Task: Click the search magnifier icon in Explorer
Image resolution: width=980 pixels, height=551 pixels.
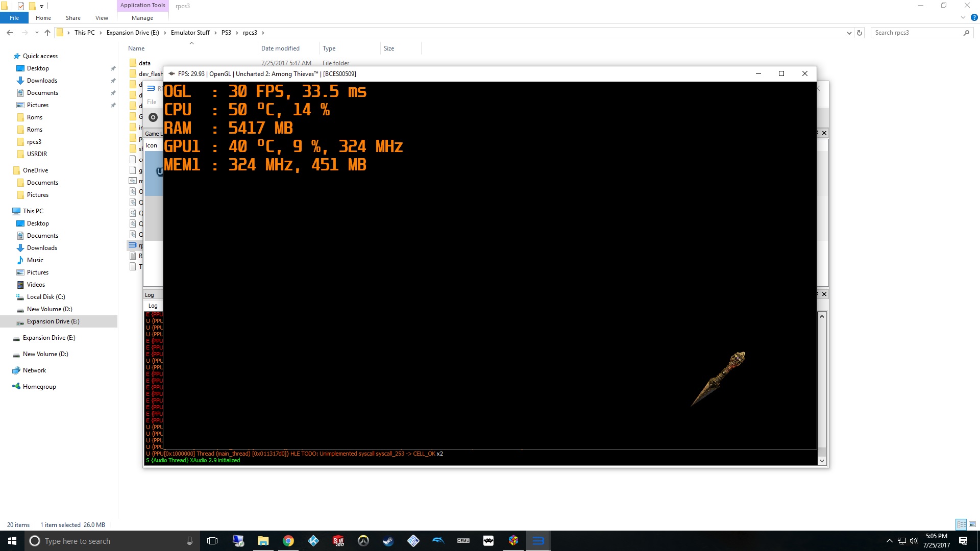Action: [966, 33]
